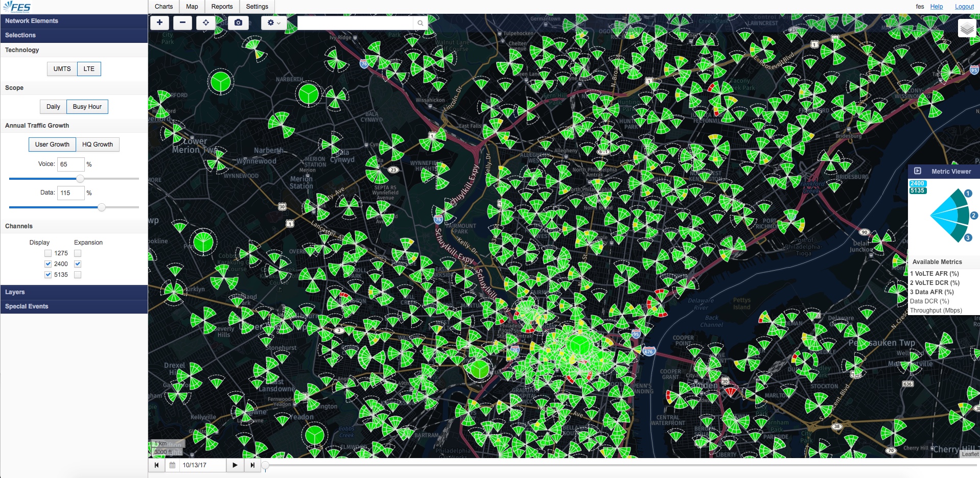Open the Reports tab
This screenshot has width=980, height=478.
click(x=222, y=7)
